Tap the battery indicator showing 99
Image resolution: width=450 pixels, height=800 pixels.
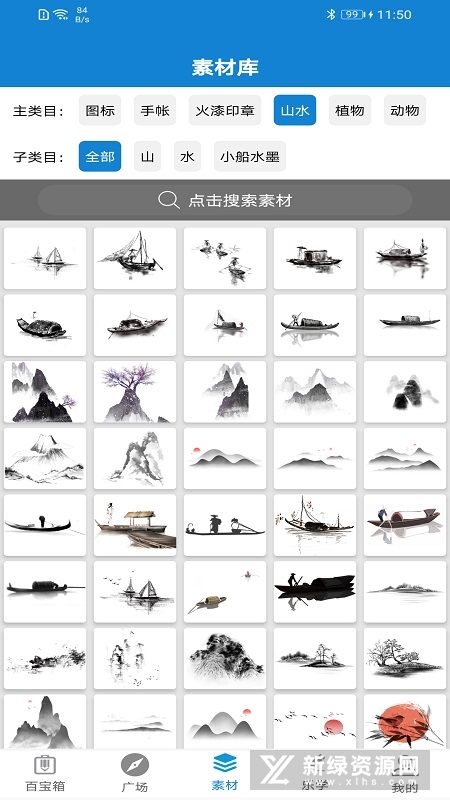coord(352,14)
